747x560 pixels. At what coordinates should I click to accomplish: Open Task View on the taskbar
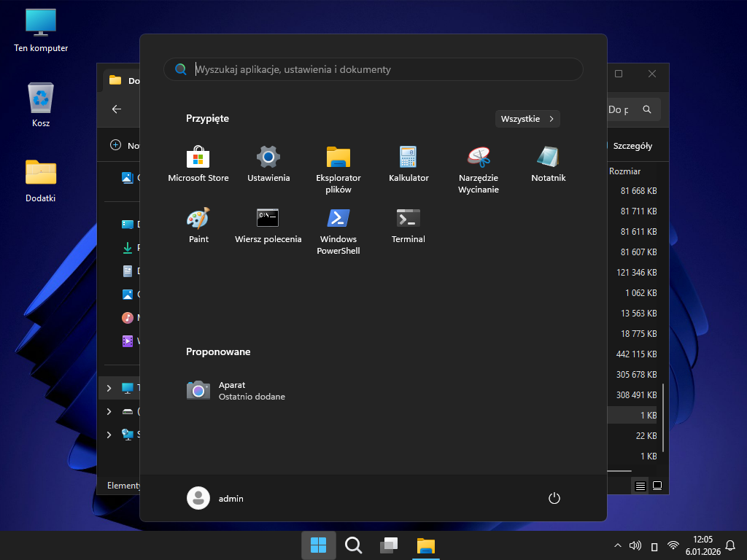389,545
